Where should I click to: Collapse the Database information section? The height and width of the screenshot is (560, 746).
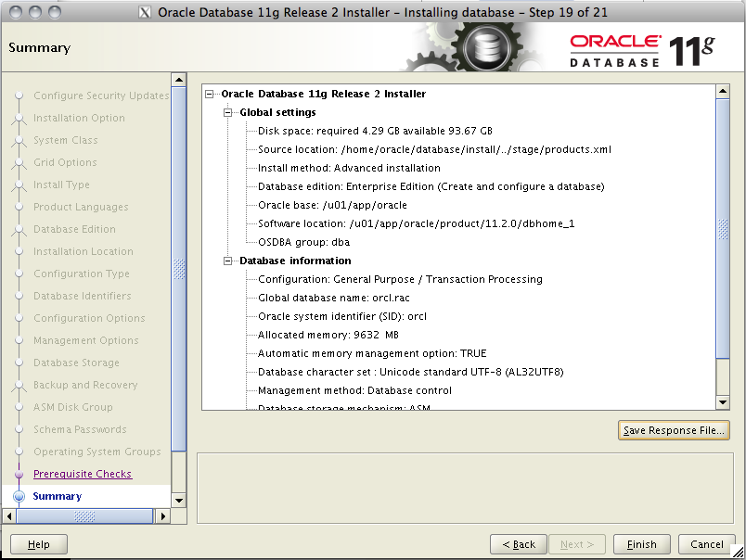coord(226,261)
